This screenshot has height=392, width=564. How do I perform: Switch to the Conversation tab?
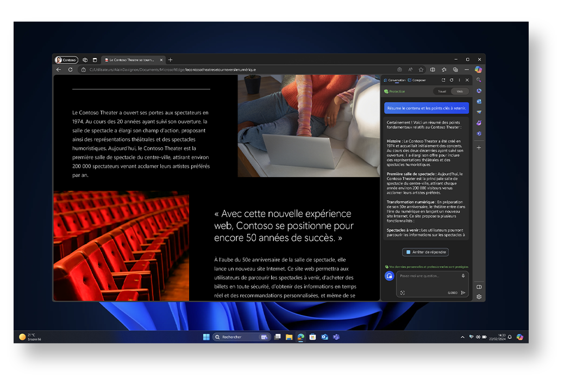click(394, 80)
